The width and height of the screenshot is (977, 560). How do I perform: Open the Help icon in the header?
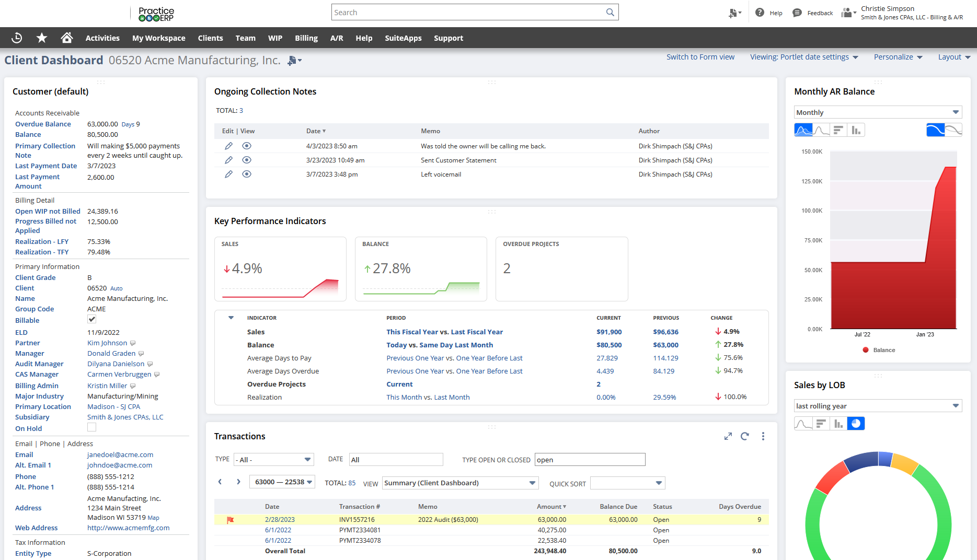click(760, 13)
